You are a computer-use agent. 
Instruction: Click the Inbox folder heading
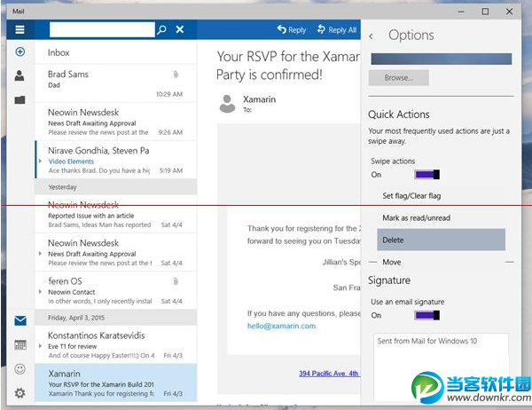(x=59, y=52)
